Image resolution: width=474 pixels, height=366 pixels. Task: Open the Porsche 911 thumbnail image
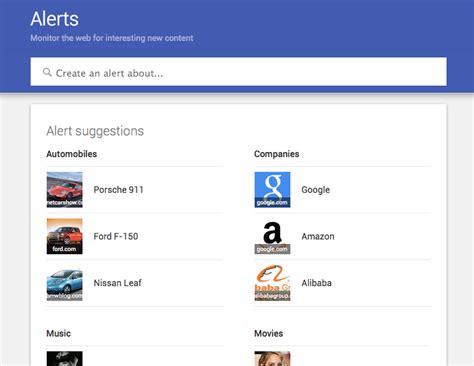(x=64, y=190)
